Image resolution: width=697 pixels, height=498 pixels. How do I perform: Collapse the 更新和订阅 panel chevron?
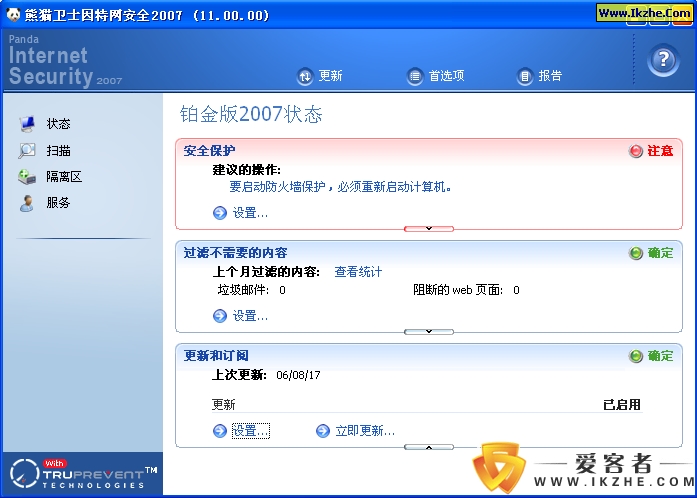429,447
